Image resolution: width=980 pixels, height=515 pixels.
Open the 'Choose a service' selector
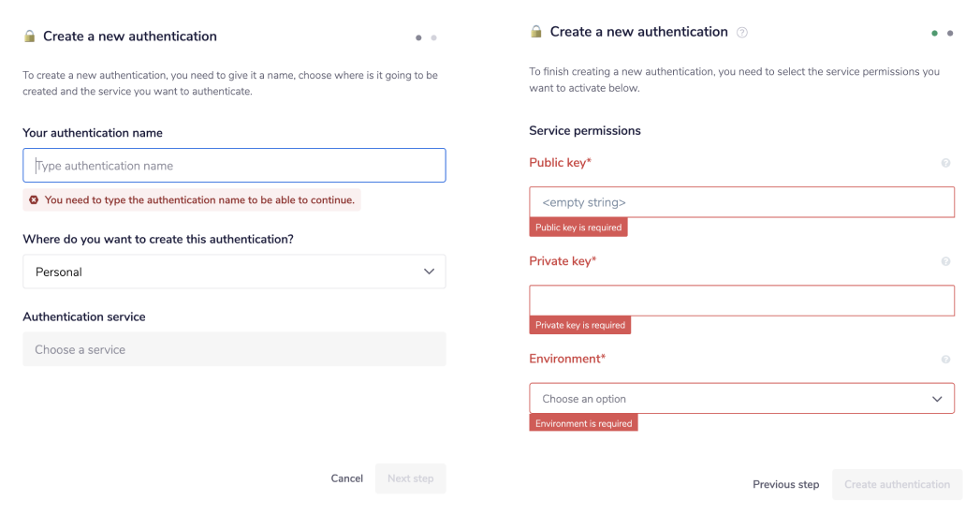(234, 349)
